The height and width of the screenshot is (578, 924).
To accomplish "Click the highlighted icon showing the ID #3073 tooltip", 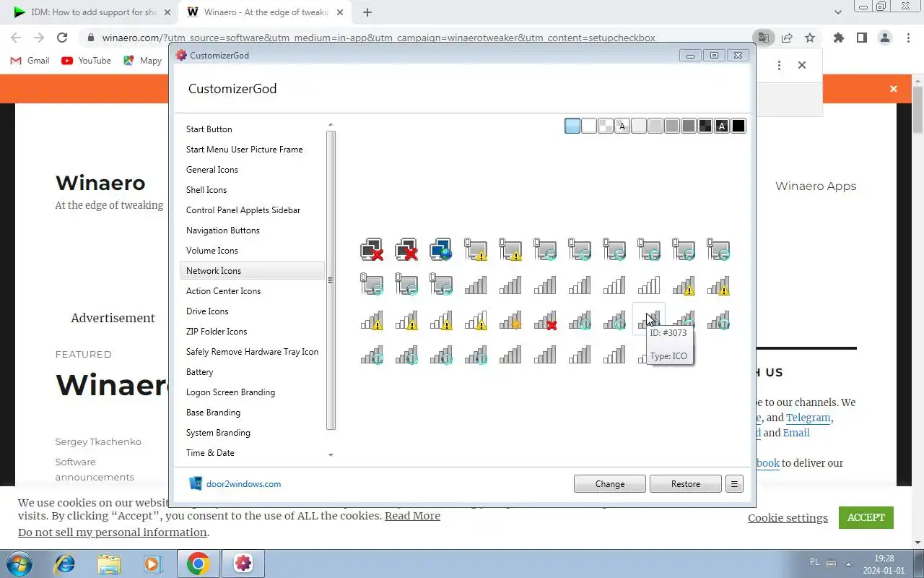I will click(649, 319).
